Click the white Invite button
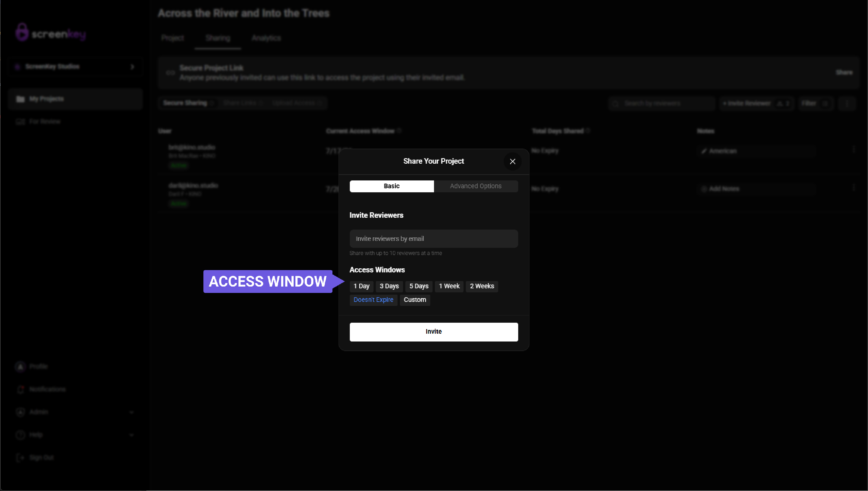 pos(433,332)
